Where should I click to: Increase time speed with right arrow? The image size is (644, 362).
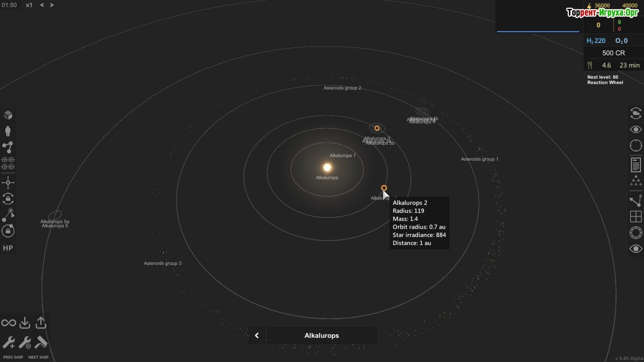coord(52,5)
